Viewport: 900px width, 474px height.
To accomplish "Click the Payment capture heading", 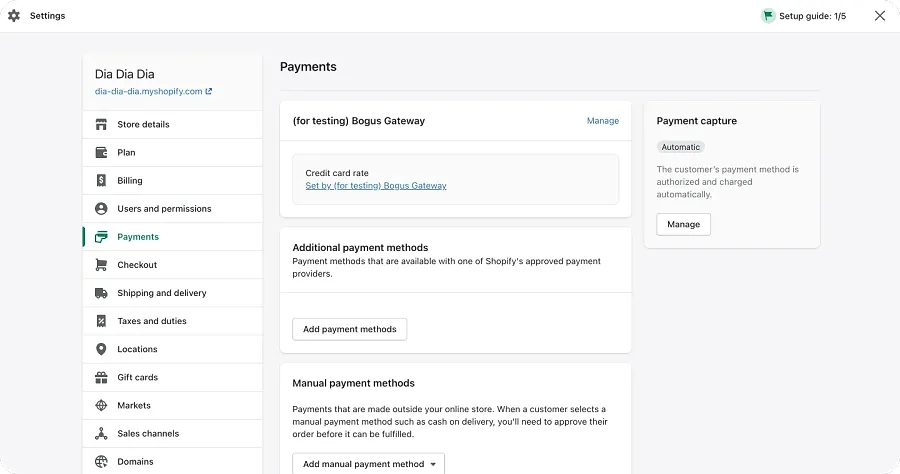I will (697, 121).
